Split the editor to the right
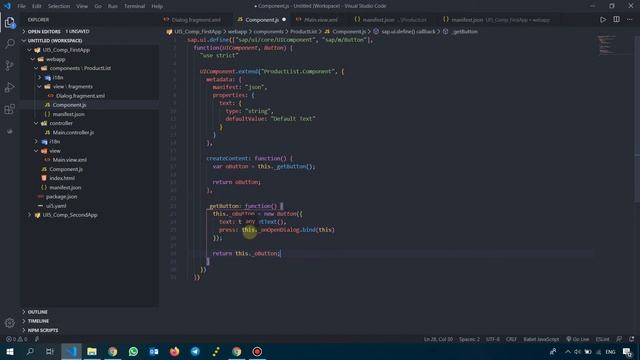Image resolution: width=640 pixels, height=360 pixels. click(x=616, y=20)
